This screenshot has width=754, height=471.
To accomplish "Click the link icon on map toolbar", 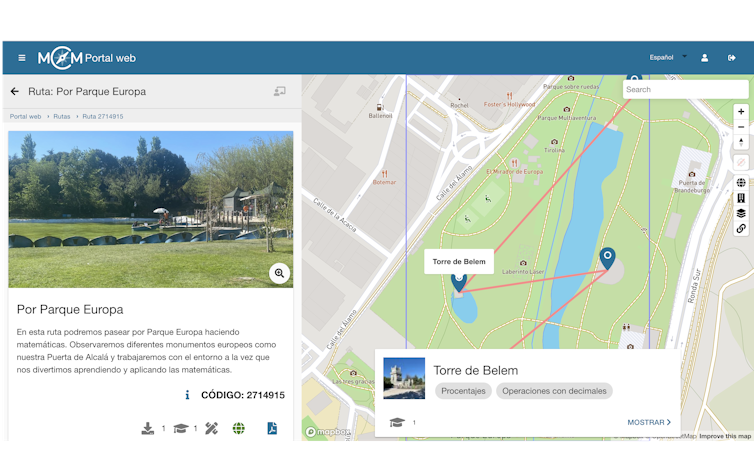I will (741, 228).
